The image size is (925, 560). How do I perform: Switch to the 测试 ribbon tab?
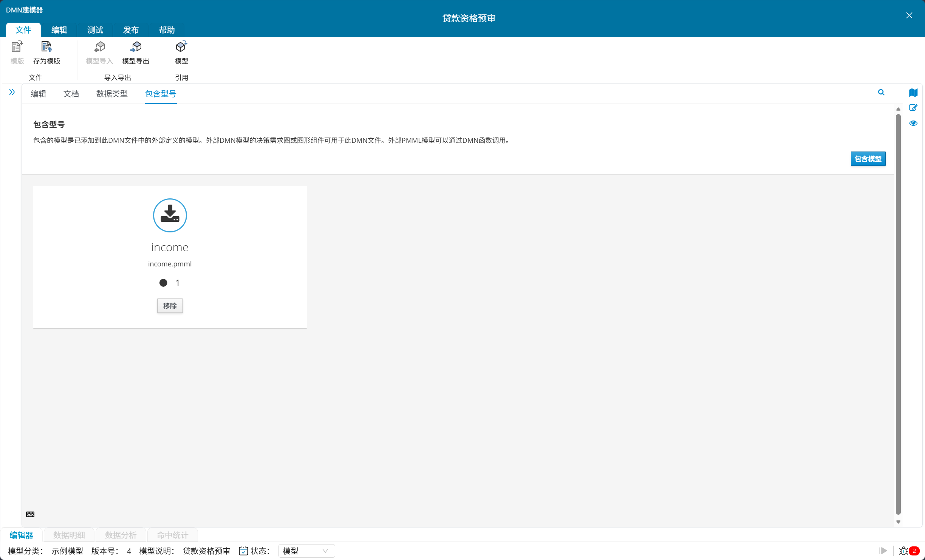click(95, 30)
